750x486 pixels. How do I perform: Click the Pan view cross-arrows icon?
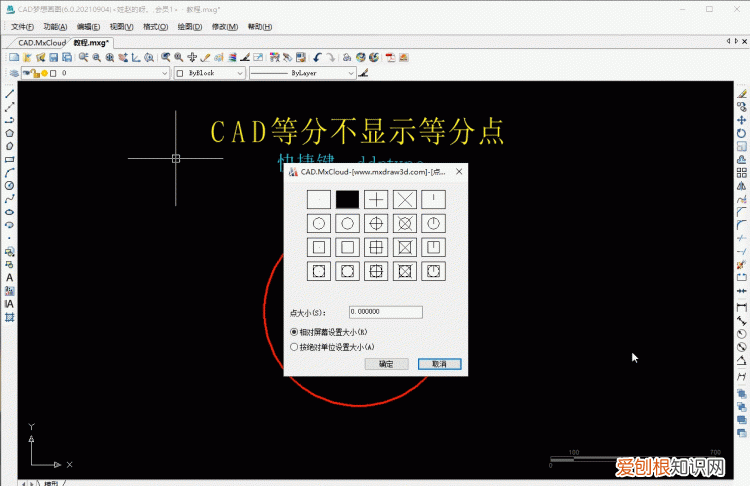click(192, 57)
